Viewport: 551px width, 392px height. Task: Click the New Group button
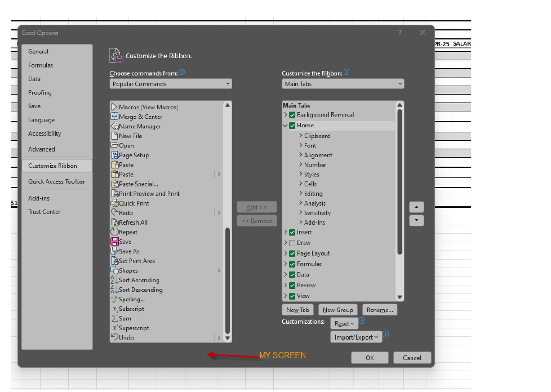point(337,310)
